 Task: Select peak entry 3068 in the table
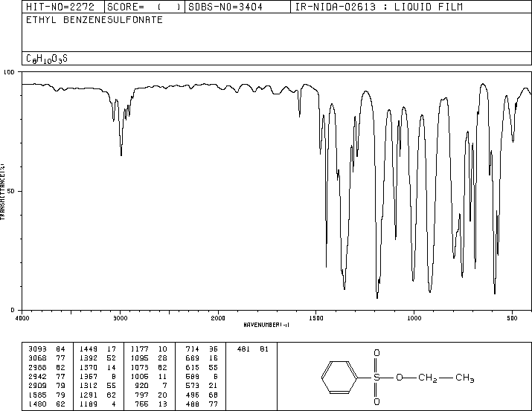point(37,358)
